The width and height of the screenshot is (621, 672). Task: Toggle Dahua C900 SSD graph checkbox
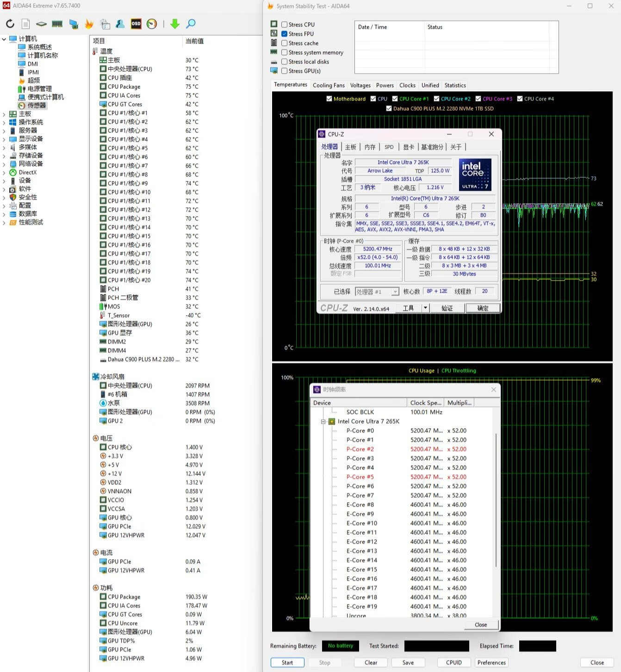389,108
